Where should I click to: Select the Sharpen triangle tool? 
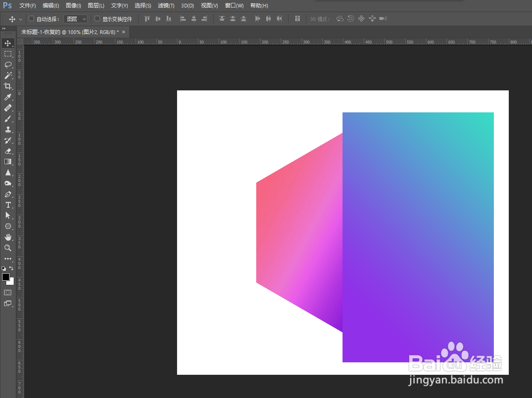coord(8,172)
